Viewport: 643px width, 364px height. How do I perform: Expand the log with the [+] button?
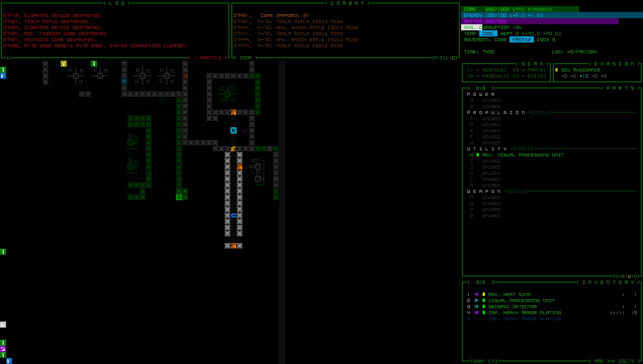(7, 58)
